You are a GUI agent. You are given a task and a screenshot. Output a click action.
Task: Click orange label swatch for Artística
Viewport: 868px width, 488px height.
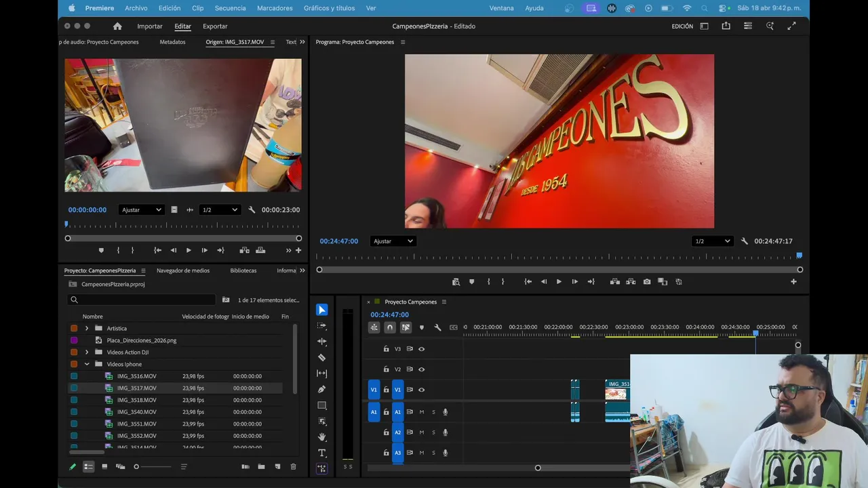[74, 329]
